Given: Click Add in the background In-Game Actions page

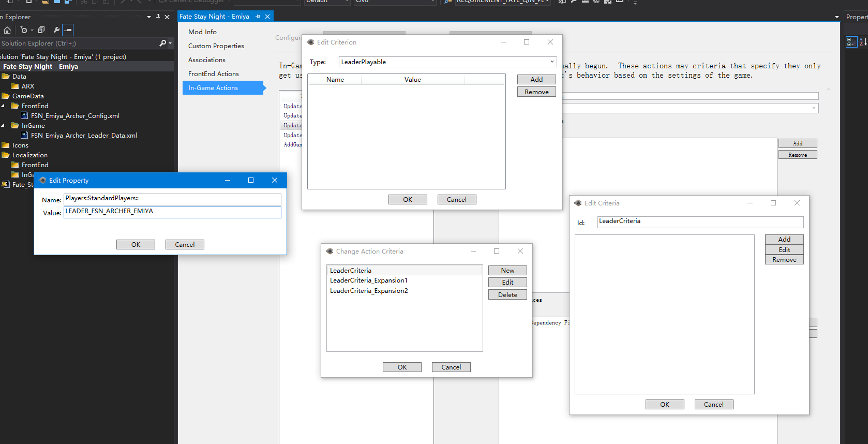Looking at the screenshot, I should [798, 143].
